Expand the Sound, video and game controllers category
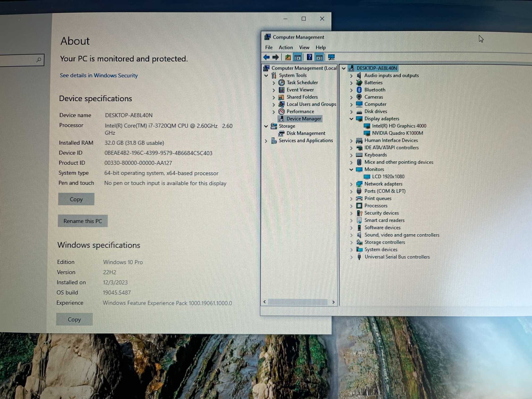 point(351,235)
